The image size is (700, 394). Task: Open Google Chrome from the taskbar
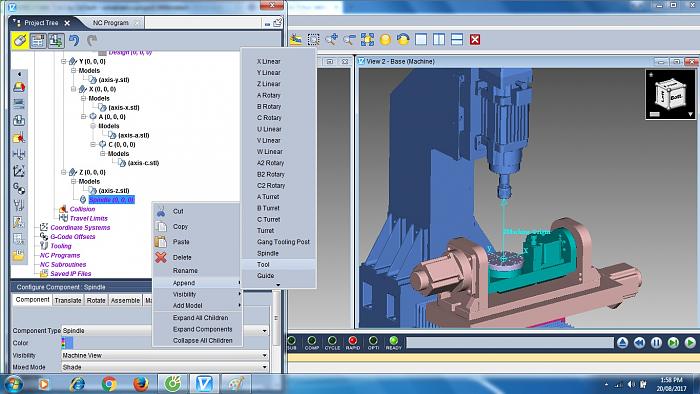click(109, 384)
